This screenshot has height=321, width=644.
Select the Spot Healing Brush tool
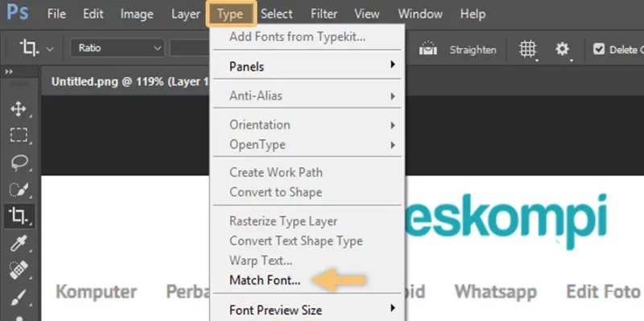[x=19, y=270]
